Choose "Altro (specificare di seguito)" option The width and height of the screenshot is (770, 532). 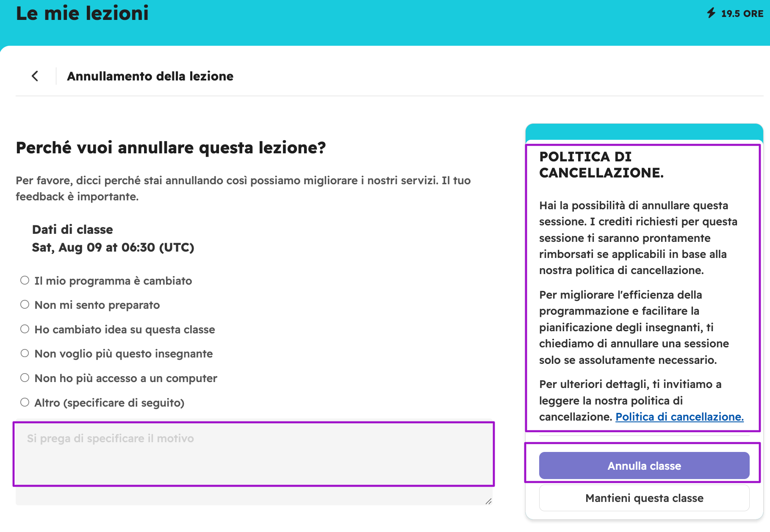tap(25, 402)
